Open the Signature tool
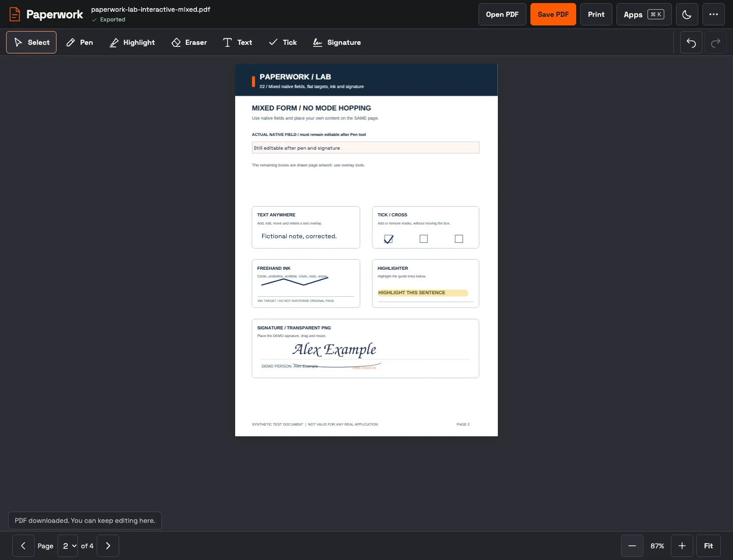 pyautogui.click(x=337, y=42)
